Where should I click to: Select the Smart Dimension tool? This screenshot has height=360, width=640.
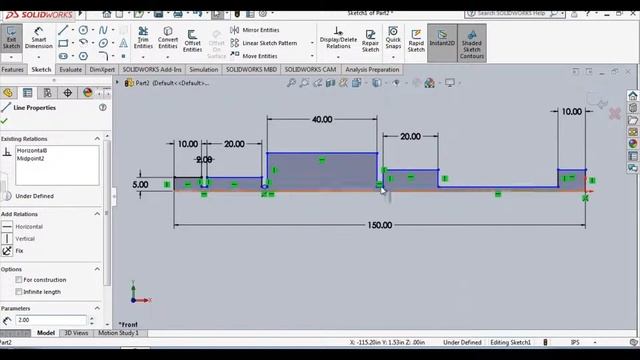(39, 39)
